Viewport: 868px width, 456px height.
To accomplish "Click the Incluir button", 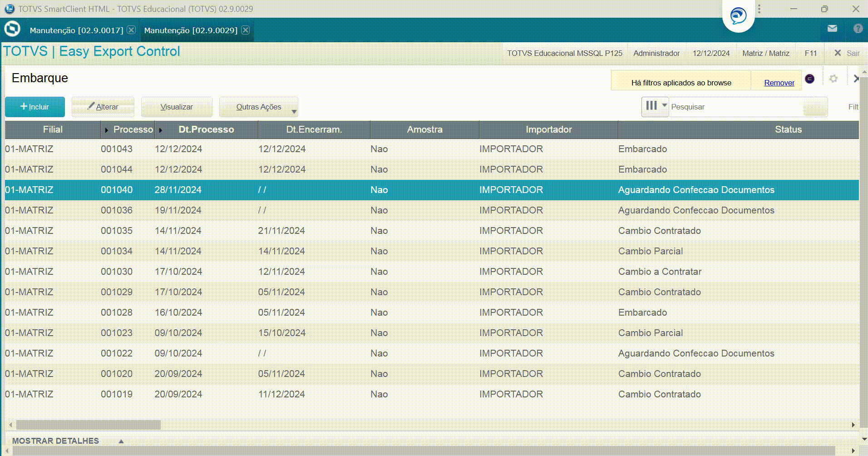I will coord(35,107).
